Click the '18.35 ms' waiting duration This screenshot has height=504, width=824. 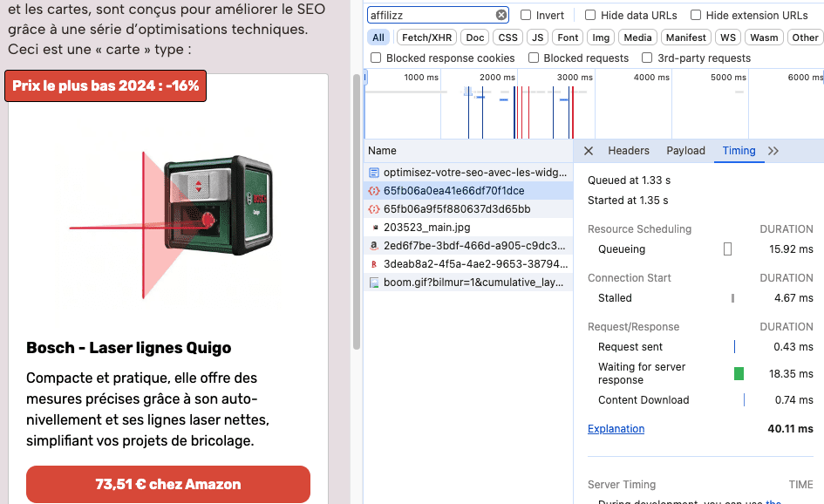(791, 374)
